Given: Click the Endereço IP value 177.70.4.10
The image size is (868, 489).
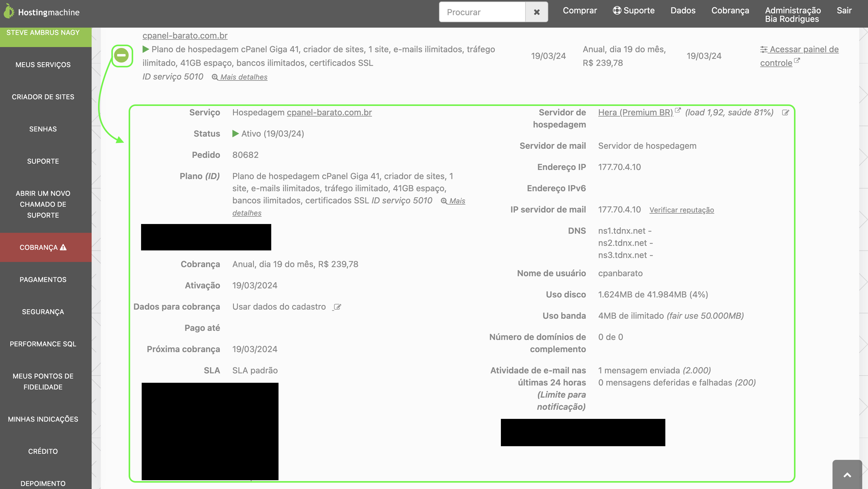Looking at the screenshot, I should [x=619, y=167].
